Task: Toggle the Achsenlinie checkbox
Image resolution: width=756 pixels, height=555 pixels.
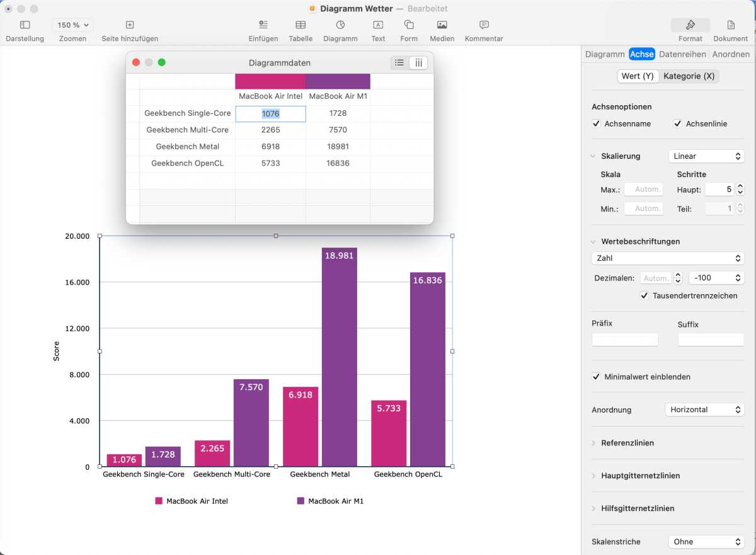Action: coord(678,123)
